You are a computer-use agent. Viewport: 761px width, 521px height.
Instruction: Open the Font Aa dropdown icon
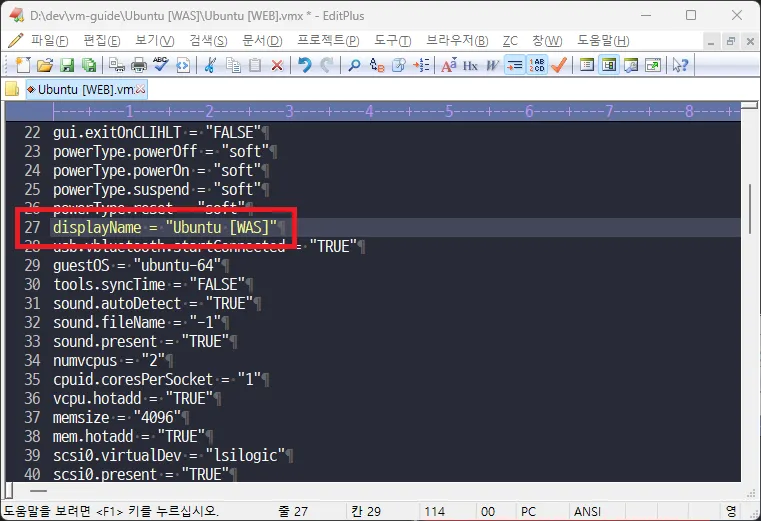448,65
